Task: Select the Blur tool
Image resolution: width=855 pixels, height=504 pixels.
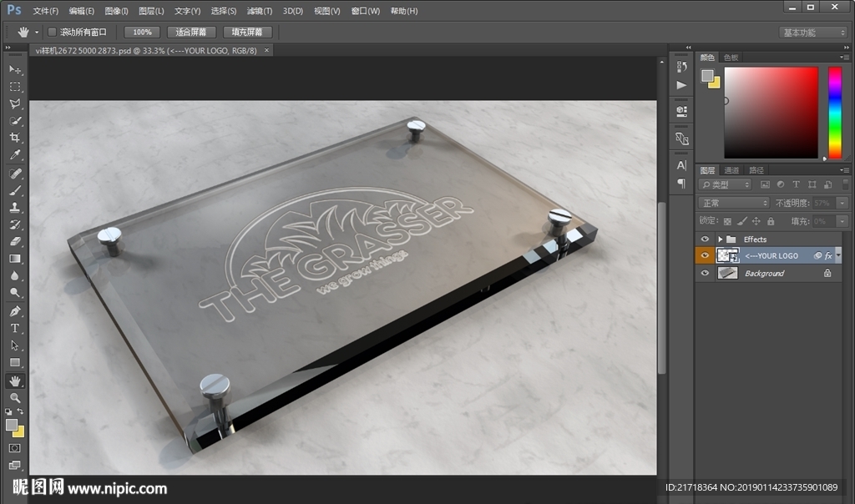Action: click(x=15, y=275)
